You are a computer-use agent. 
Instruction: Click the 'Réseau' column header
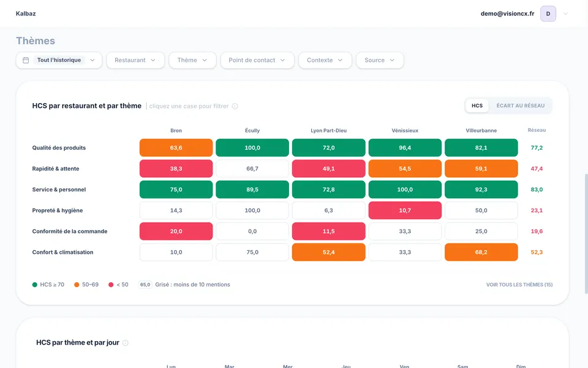(537, 130)
